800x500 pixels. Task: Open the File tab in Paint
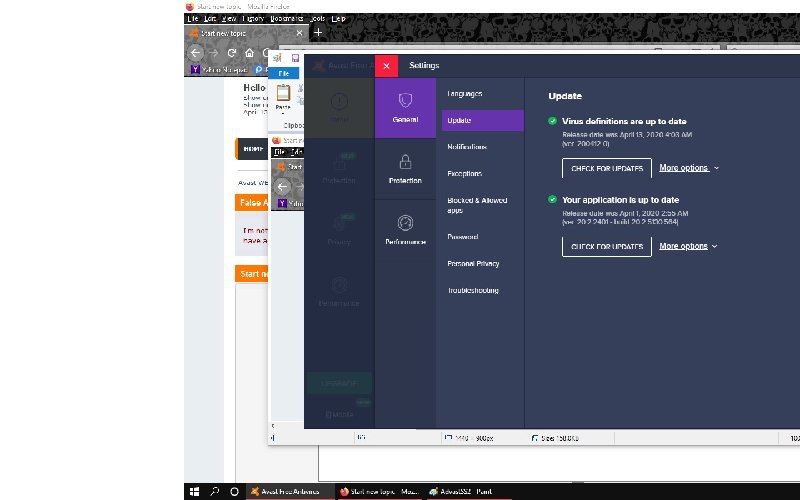point(284,73)
